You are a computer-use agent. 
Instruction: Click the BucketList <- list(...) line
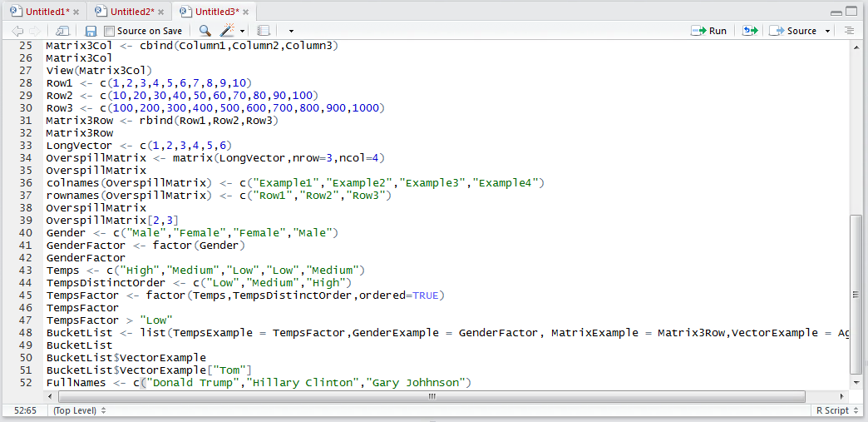(x=447, y=333)
